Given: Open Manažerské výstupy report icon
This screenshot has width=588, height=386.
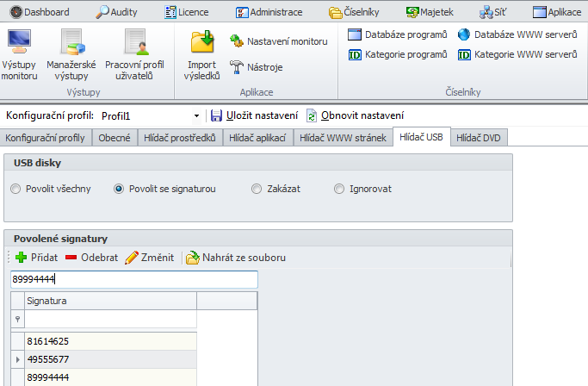Looking at the screenshot, I should 71,42.
